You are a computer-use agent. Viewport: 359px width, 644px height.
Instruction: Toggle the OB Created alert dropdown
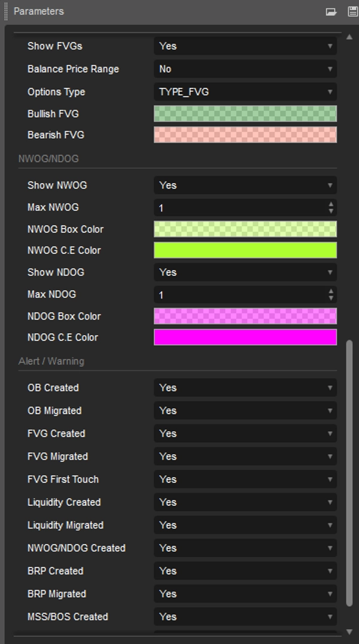245,388
